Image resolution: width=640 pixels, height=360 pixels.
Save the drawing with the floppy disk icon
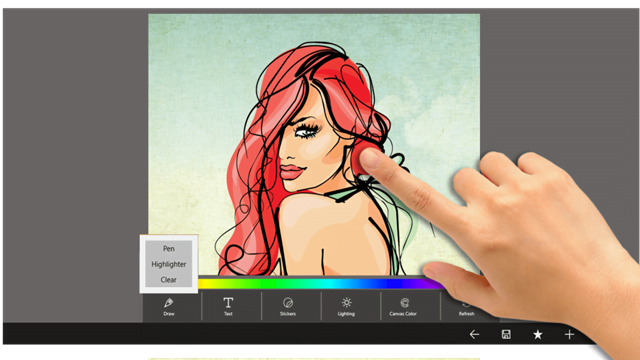506,334
